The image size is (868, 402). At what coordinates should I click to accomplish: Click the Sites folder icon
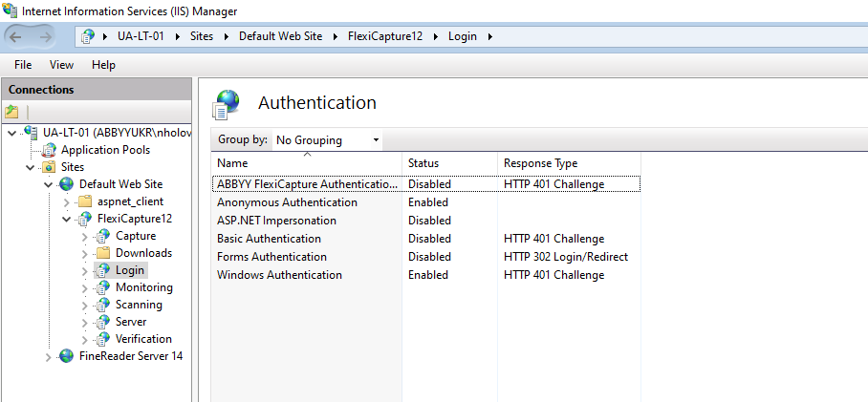(50, 167)
